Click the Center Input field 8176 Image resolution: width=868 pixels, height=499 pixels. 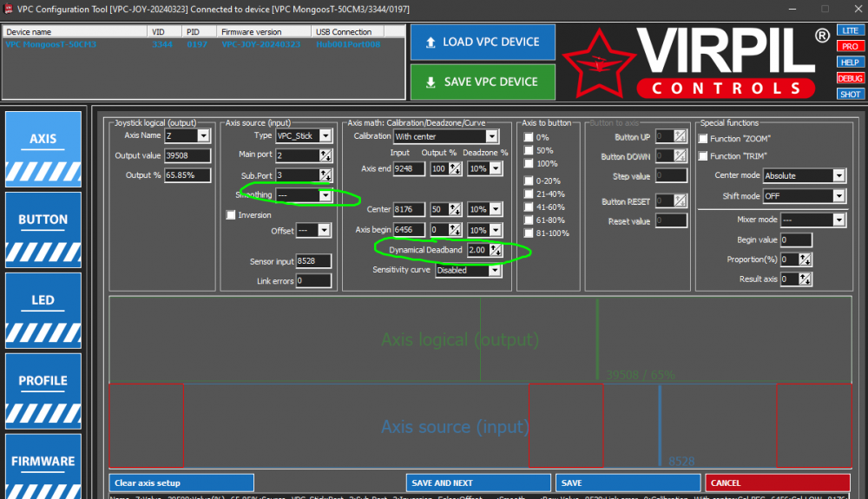tap(409, 209)
